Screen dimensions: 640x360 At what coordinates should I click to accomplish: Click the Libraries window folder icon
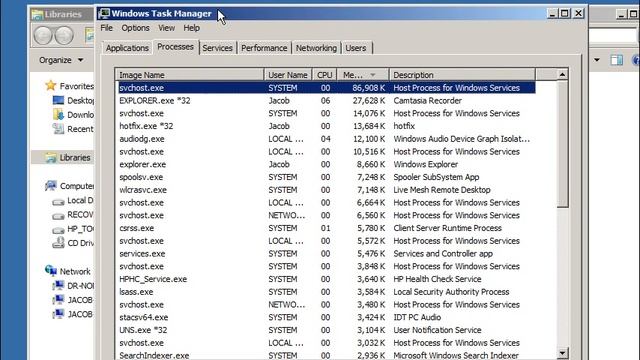tap(37, 15)
